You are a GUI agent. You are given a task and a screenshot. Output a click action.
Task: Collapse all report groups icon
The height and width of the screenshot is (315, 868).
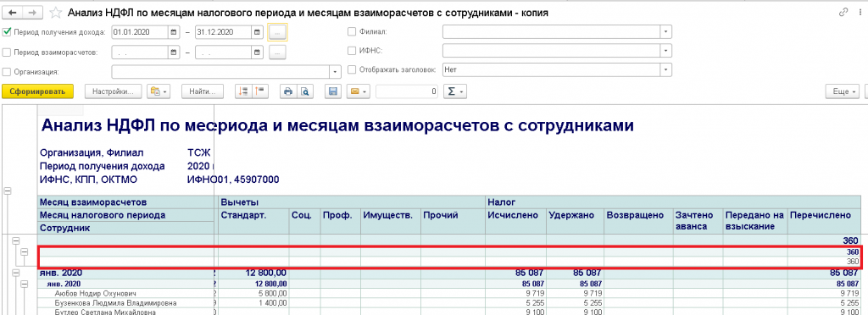(x=260, y=91)
